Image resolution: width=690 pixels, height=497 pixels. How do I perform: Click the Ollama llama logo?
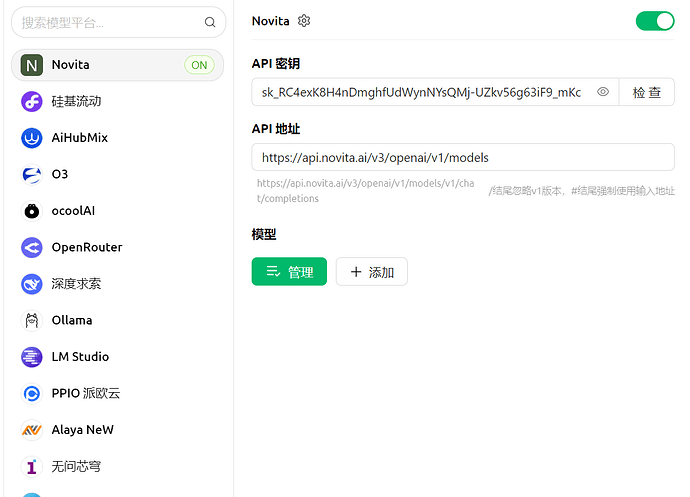pos(32,321)
